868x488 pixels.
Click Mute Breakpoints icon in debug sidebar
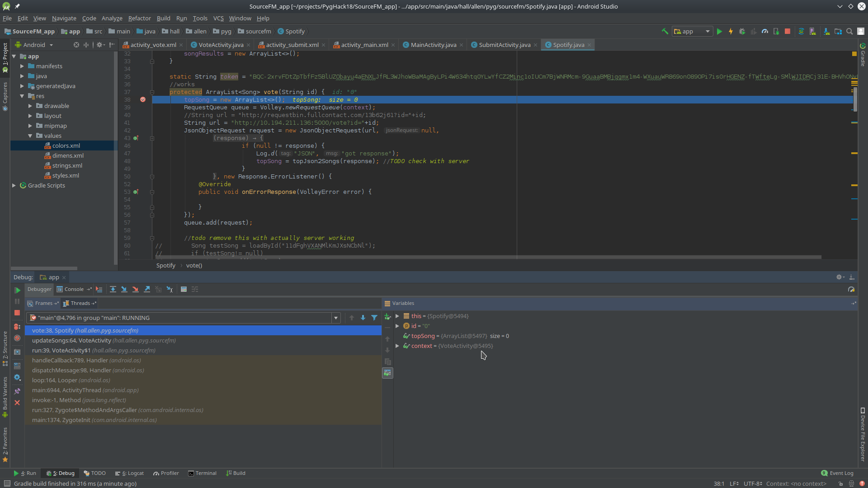point(17,338)
